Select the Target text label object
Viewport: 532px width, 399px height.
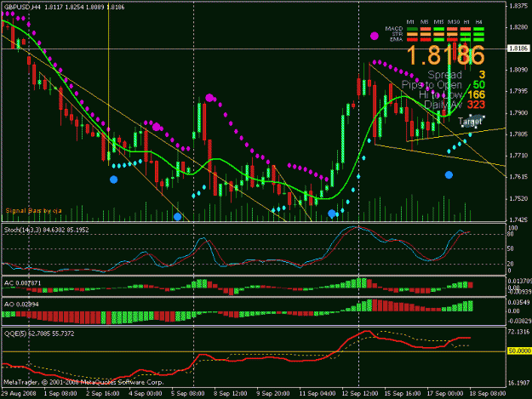pos(470,122)
